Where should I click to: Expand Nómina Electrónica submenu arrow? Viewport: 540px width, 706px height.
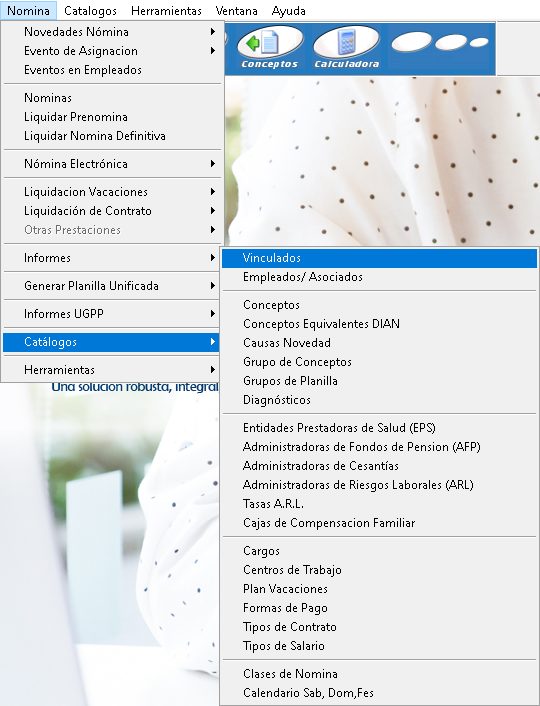213,164
